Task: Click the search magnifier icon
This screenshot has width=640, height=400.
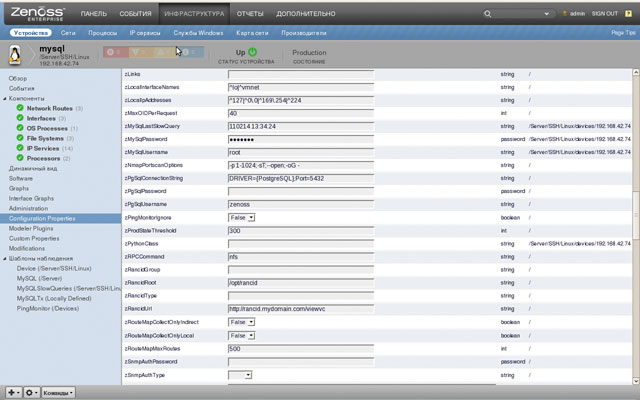Action: pos(487,13)
